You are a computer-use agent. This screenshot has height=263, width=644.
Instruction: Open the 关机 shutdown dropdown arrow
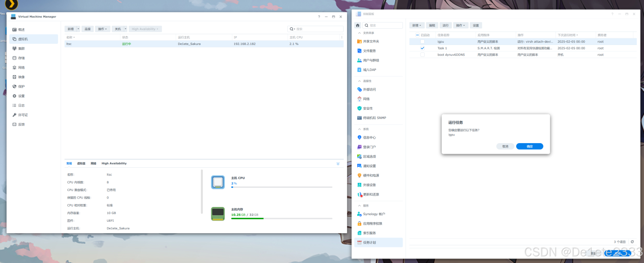click(125, 29)
